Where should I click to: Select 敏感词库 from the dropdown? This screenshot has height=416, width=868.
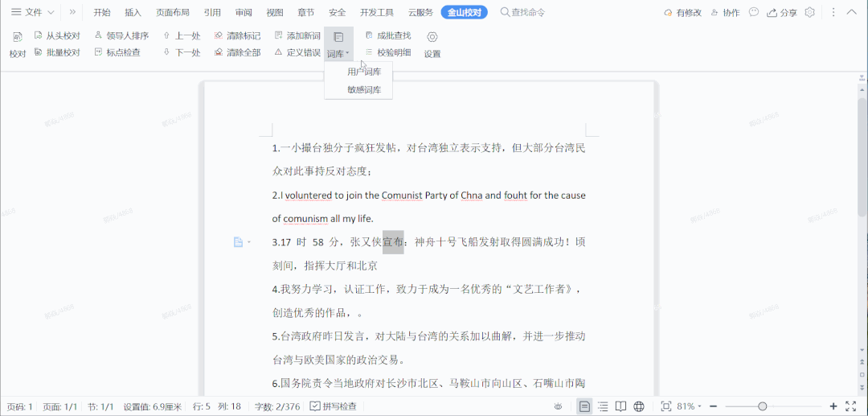tap(364, 90)
